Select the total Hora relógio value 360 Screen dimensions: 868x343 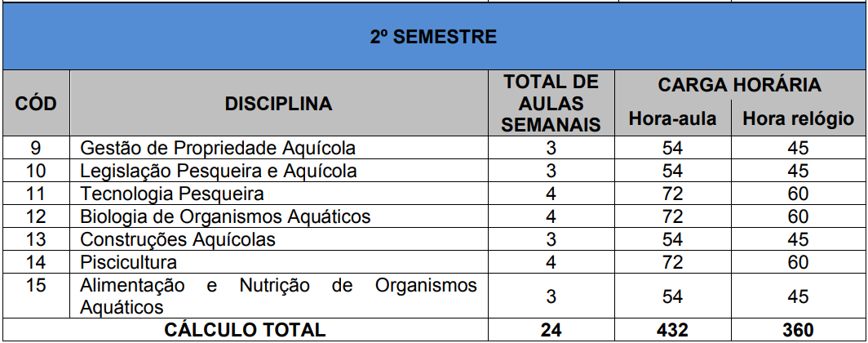[x=798, y=330]
